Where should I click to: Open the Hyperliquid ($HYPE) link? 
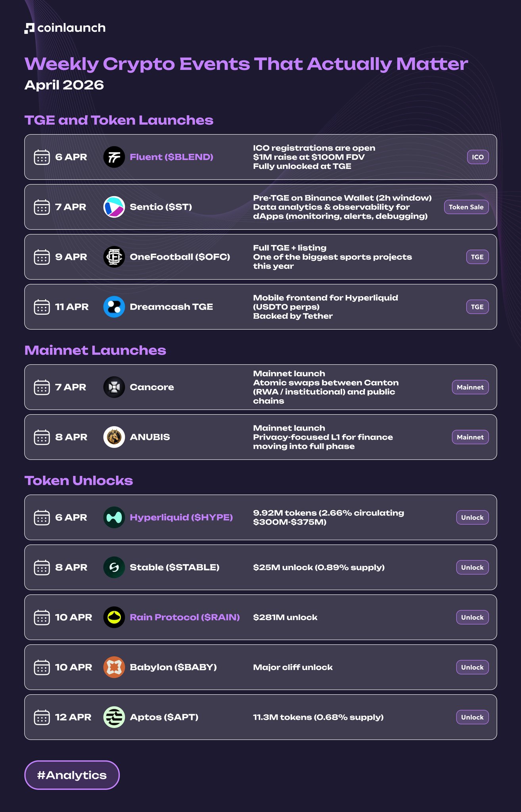181,517
